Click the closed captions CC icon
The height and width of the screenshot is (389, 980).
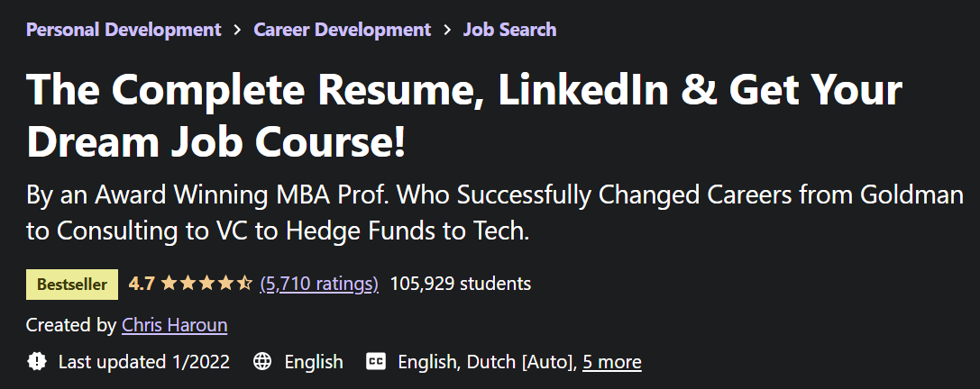[x=376, y=361]
